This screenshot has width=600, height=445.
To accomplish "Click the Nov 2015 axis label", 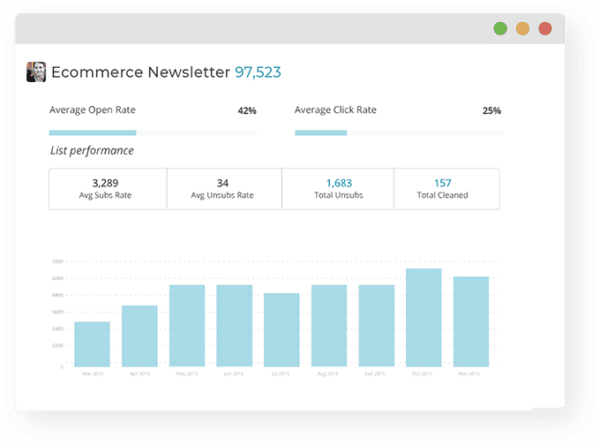I will pos(469,373).
